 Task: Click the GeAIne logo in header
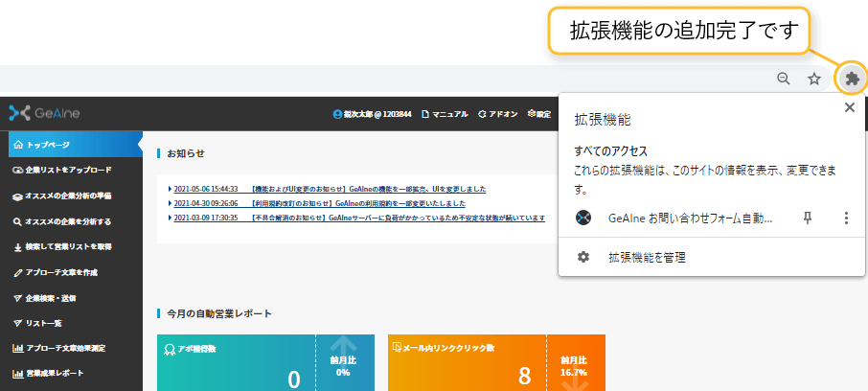[x=44, y=113]
